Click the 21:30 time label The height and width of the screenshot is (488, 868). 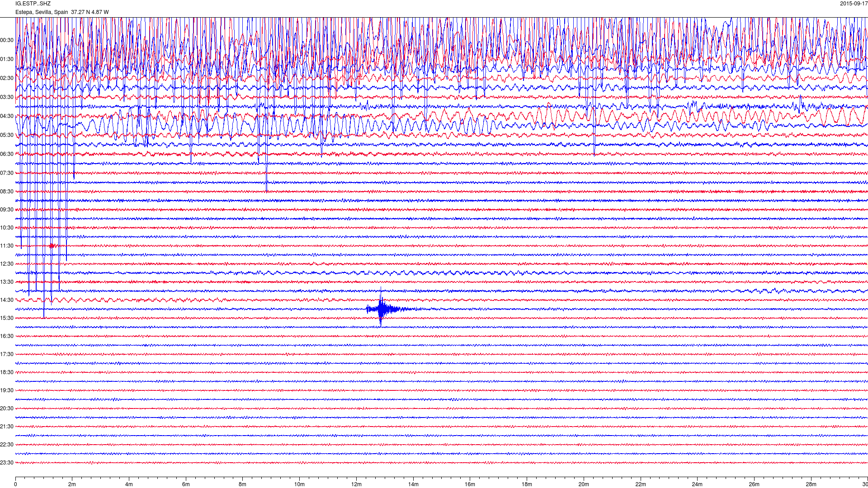(7, 427)
